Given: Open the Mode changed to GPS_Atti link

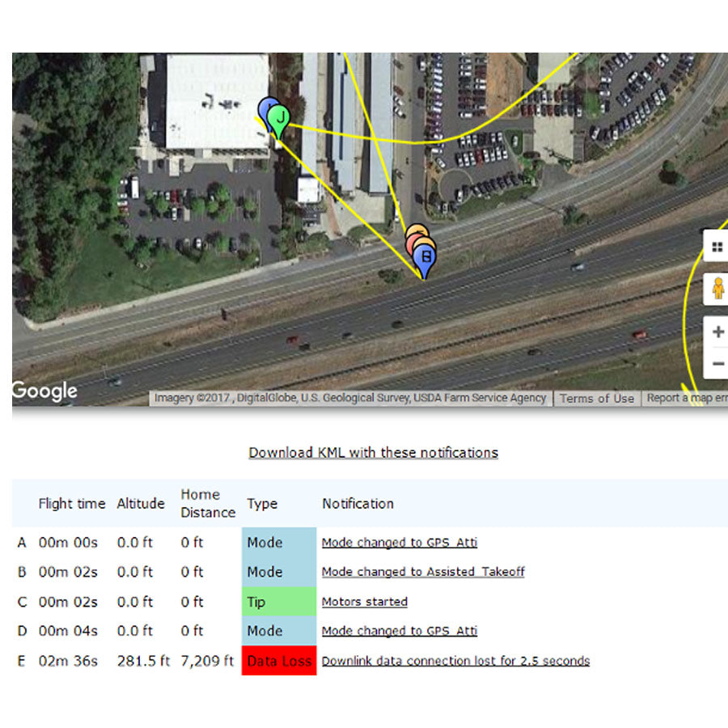Looking at the screenshot, I should (400, 543).
